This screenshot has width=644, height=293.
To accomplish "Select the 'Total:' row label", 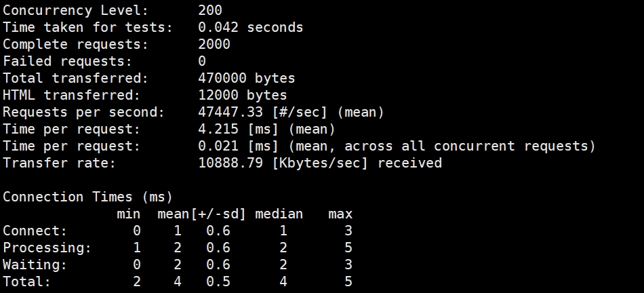I will pos(26,281).
